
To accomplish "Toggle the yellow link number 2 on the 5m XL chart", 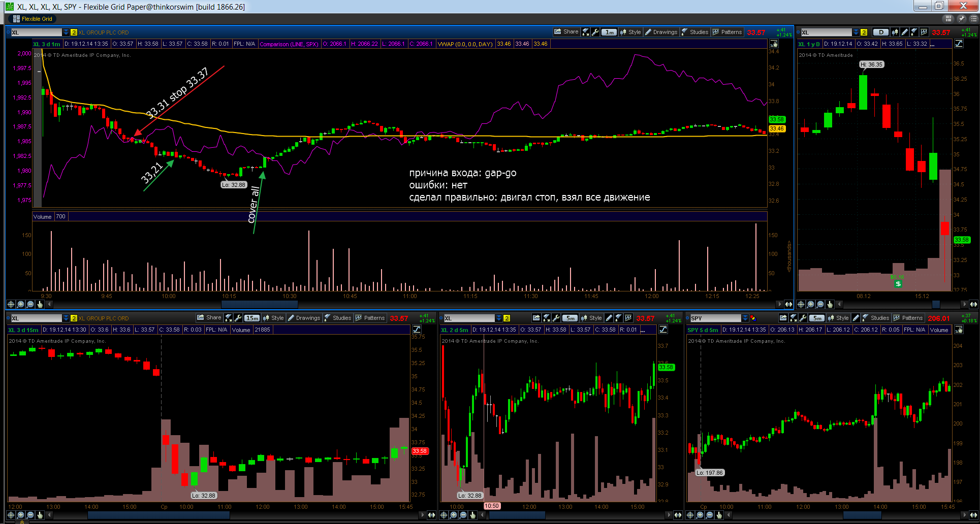I will (507, 318).
